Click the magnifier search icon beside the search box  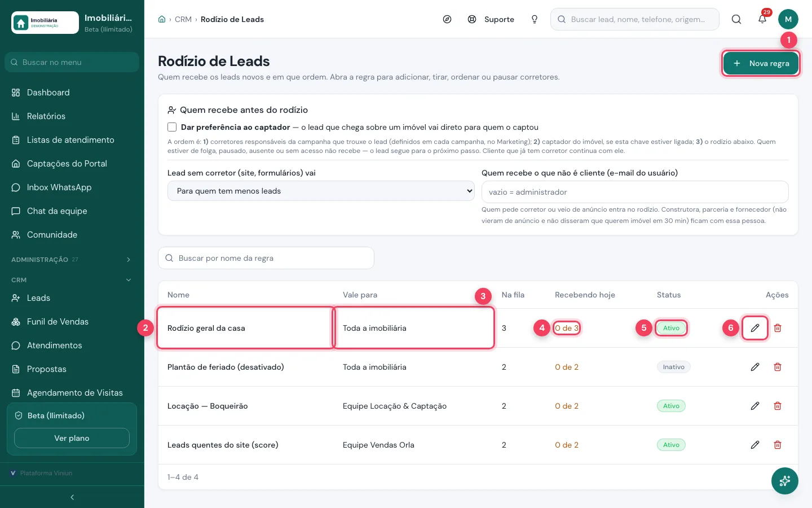click(736, 19)
